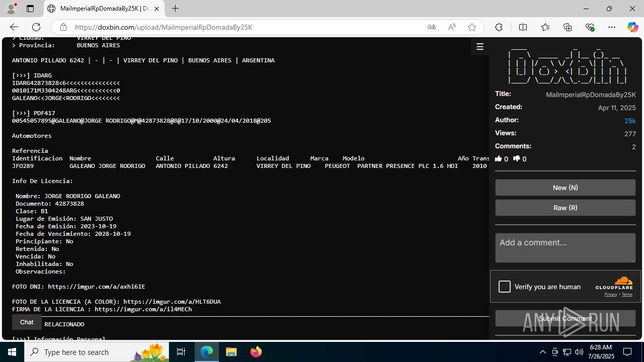644x362 pixels.
Task: Toggle Split screen view
Action: (x=523, y=27)
